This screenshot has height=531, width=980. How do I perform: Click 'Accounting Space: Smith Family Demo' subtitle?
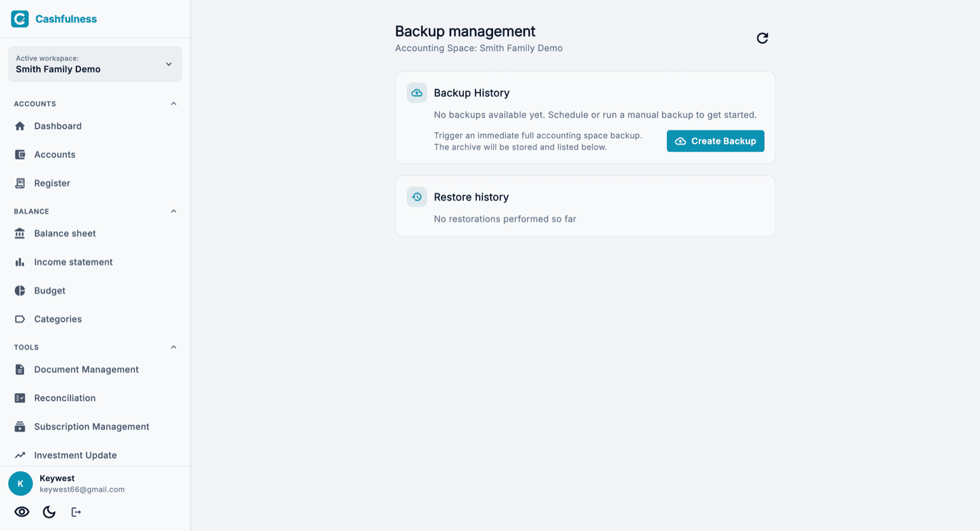479,48
